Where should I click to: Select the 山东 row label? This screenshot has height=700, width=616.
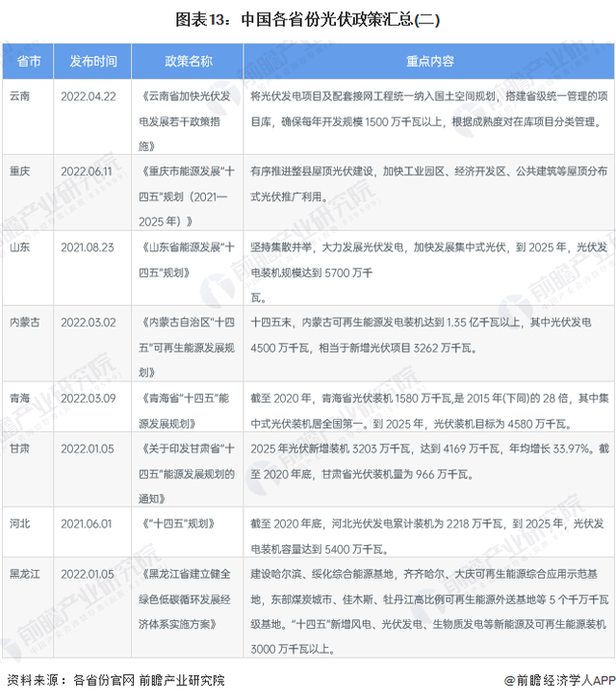(x=20, y=247)
